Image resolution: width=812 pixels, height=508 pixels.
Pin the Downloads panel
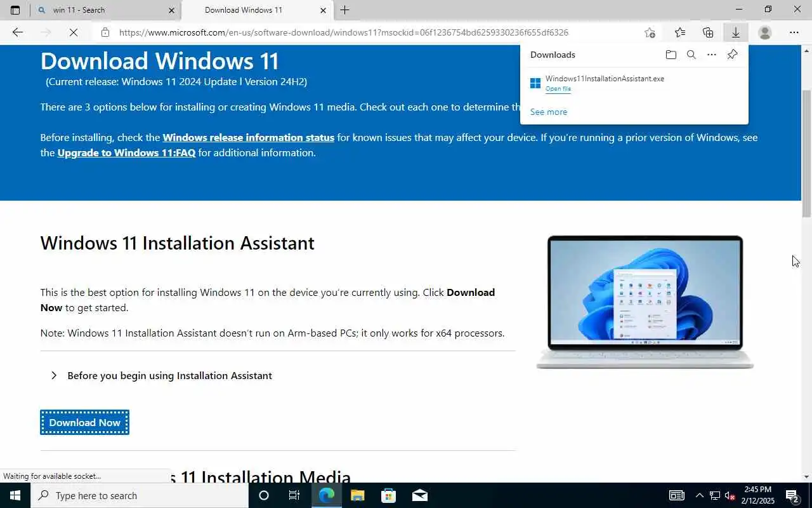732,55
